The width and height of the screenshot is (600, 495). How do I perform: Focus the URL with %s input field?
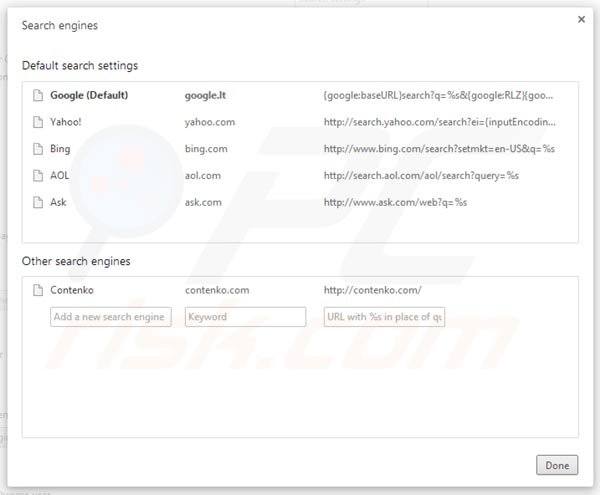pos(384,317)
